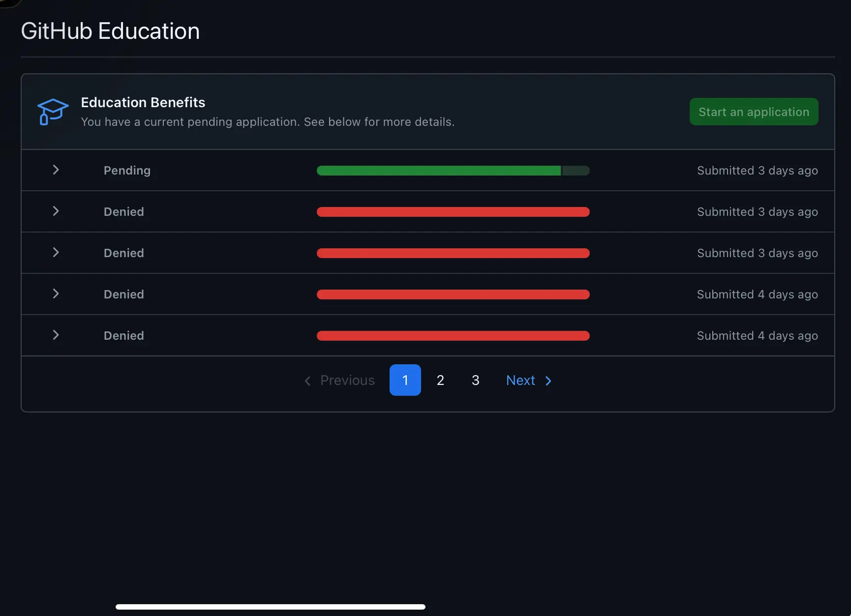Image resolution: width=851 pixels, height=616 pixels.
Task: Select current page 1 in pagination
Action: (x=405, y=380)
